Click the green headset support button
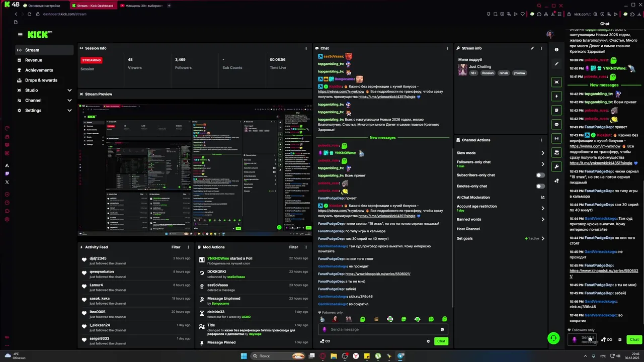The image size is (644, 362). (553, 338)
